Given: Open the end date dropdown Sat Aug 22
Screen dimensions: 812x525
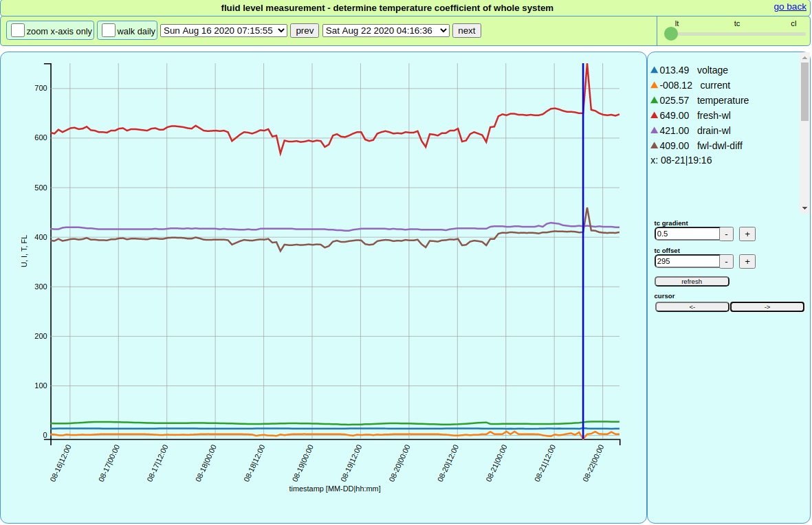Looking at the screenshot, I should point(386,31).
